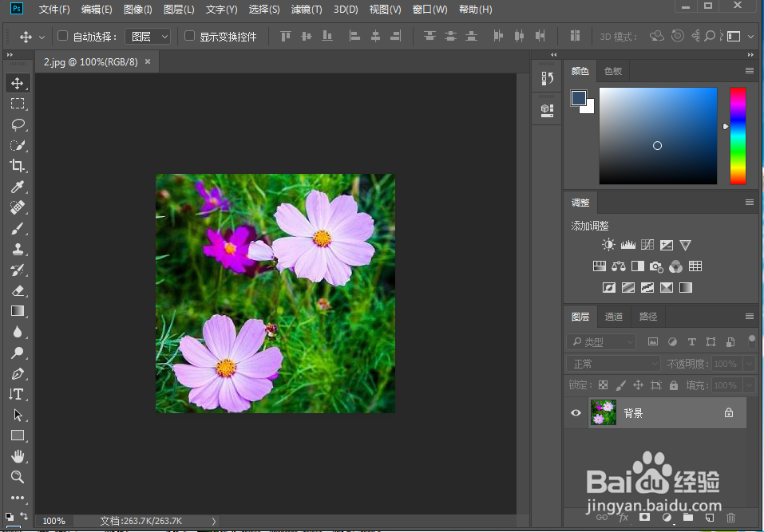Open the extra tools ellipsis menu
Image resolution: width=764 pixels, height=532 pixels.
pos(18,498)
